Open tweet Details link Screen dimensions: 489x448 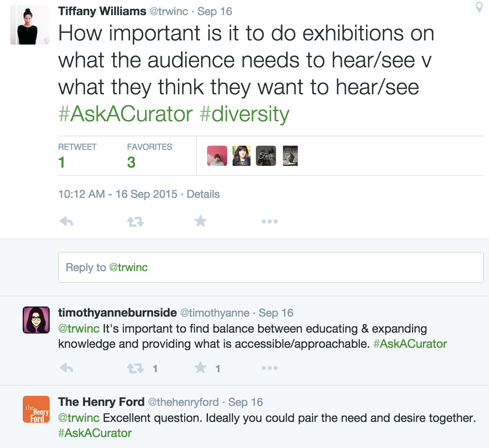[203, 194]
